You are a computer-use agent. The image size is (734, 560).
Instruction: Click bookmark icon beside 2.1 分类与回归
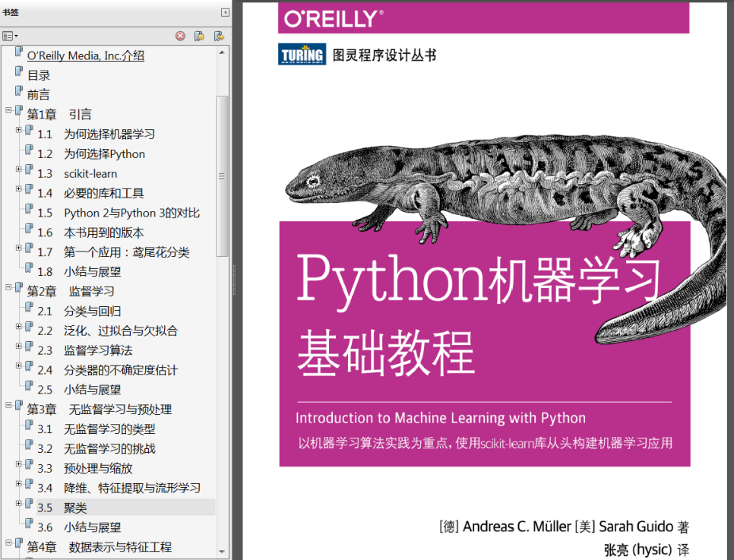pyautogui.click(x=29, y=307)
